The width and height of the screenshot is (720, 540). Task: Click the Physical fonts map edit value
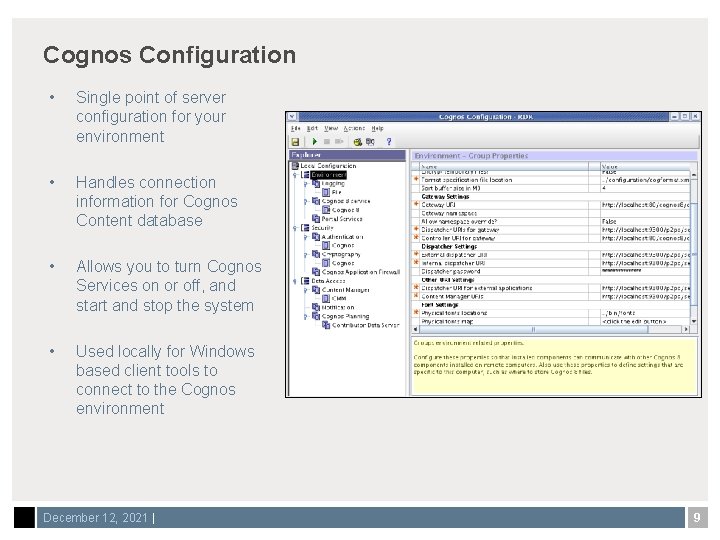(x=645, y=321)
